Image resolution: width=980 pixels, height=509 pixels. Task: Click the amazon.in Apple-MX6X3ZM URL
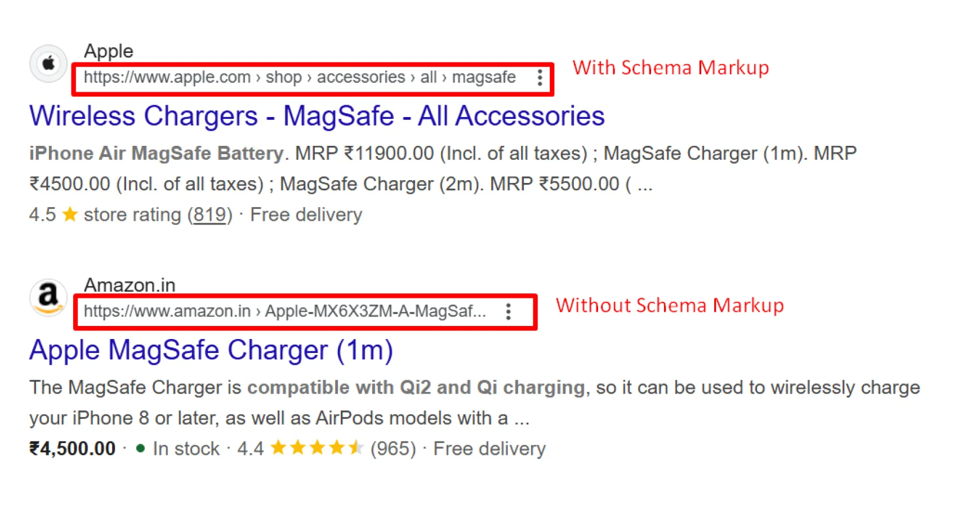(284, 311)
